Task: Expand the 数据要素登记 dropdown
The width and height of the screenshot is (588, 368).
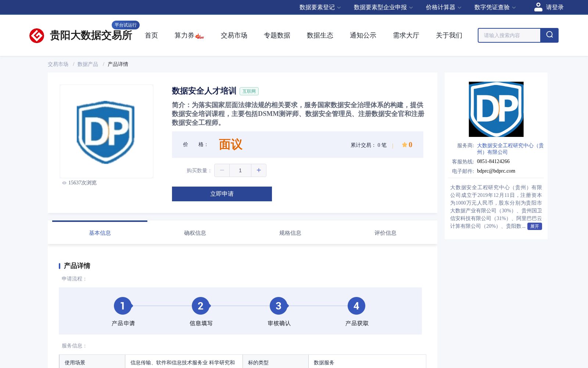Action: click(320, 7)
